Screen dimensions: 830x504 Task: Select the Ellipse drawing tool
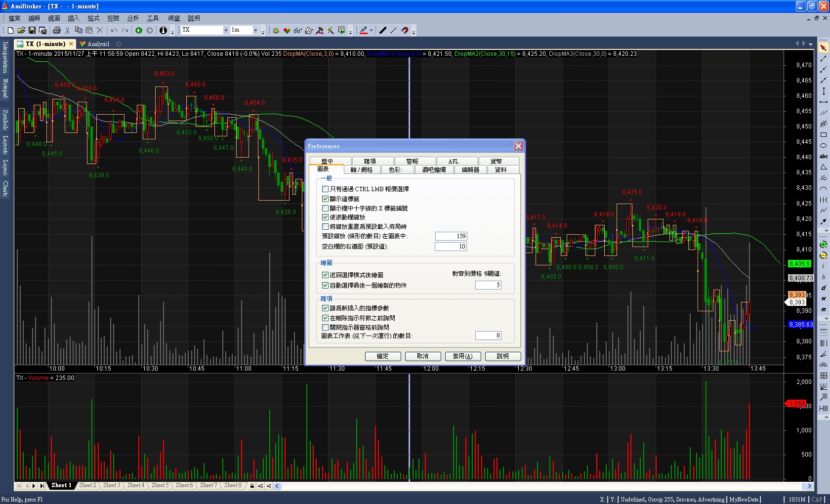[824, 146]
